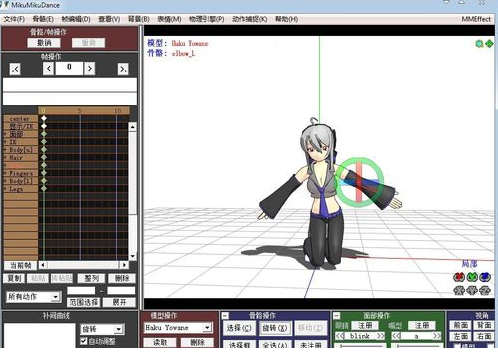Screen dimensions: 498x361
Task: Click the 选择(C) select button
Action: pos(239,328)
